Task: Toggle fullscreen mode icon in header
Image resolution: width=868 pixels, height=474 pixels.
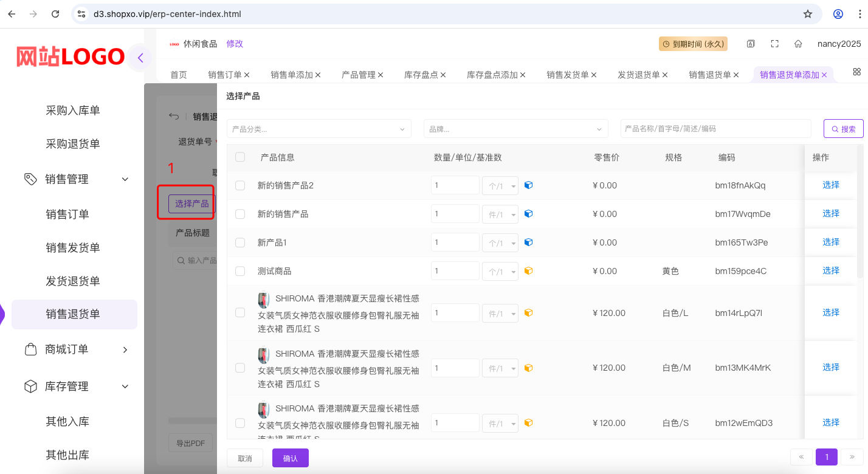Action: [x=774, y=44]
